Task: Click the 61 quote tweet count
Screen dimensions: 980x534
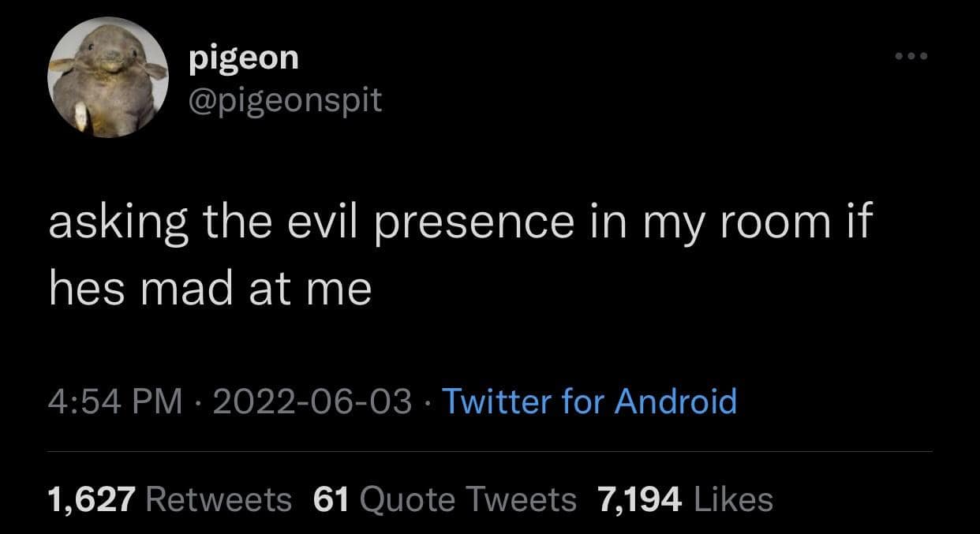Action: tap(331, 499)
